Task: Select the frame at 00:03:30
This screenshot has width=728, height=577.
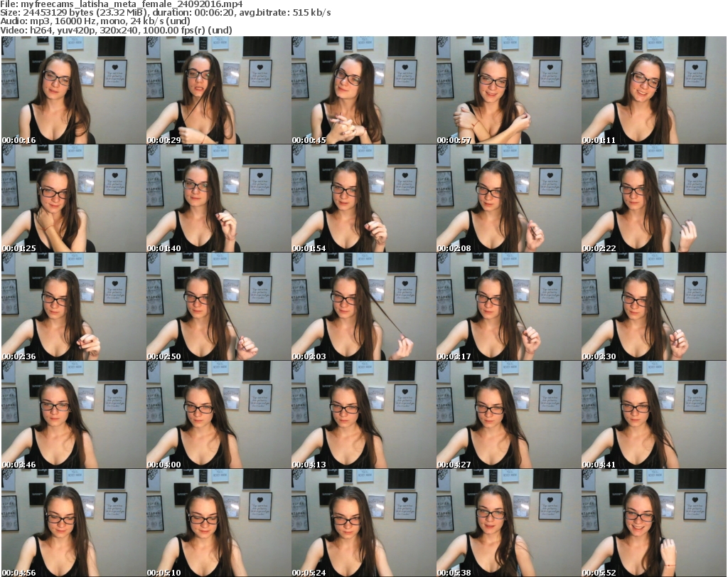Action: coord(653,307)
